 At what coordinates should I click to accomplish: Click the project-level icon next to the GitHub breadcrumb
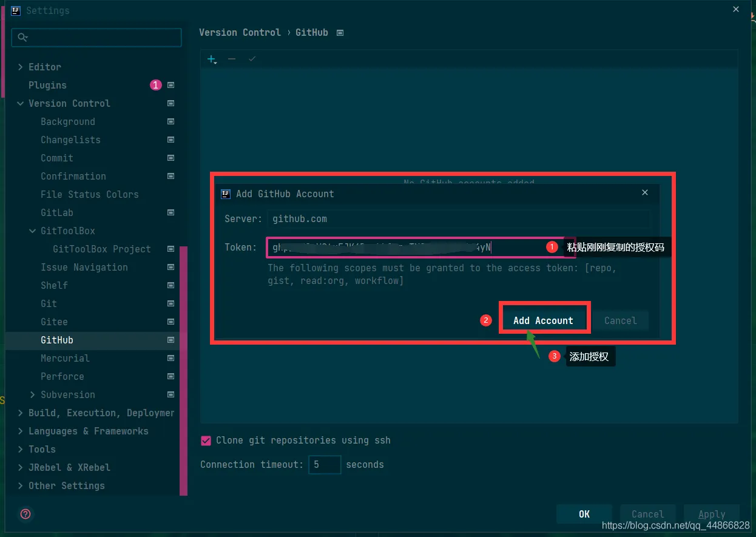pos(340,33)
